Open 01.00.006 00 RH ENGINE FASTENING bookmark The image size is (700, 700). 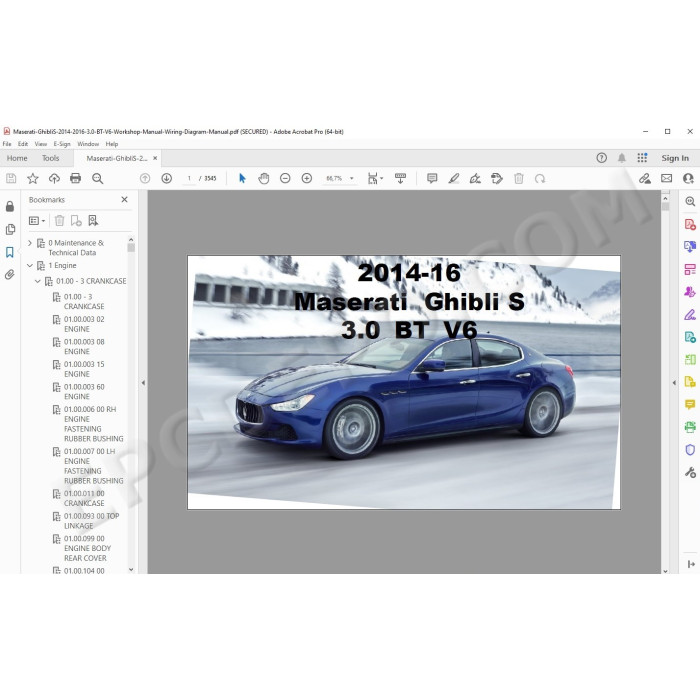[x=93, y=424]
